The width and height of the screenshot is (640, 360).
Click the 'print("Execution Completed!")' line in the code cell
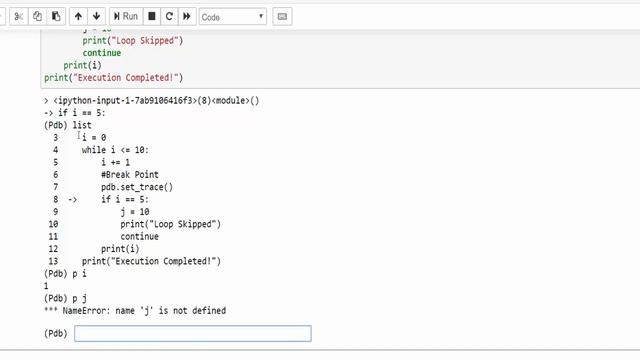click(x=113, y=78)
